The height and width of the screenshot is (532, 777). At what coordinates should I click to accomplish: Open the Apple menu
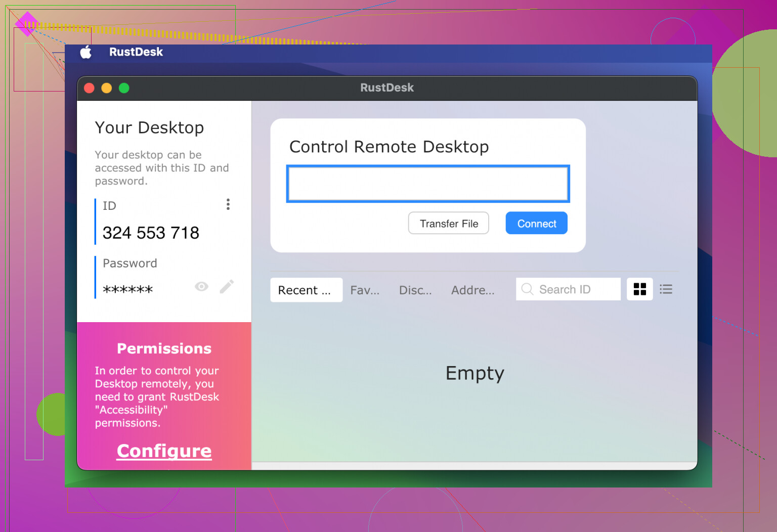(x=86, y=52)
